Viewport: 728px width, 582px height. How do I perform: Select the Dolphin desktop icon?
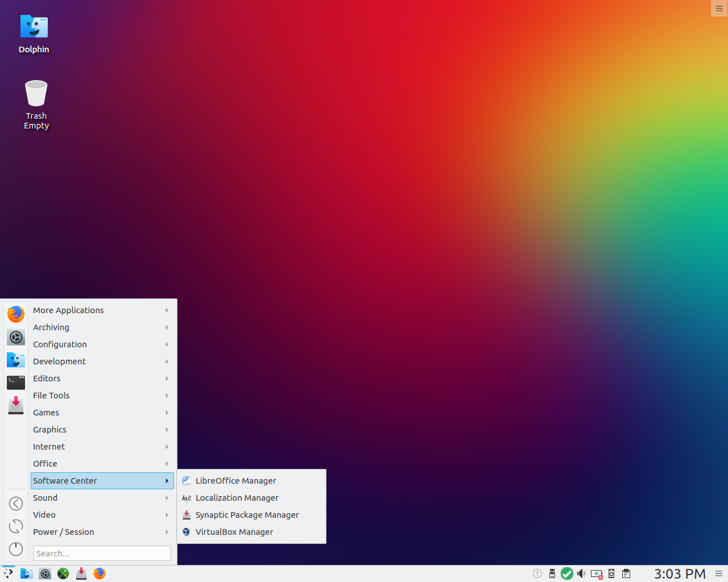click(x=34, y=34)
